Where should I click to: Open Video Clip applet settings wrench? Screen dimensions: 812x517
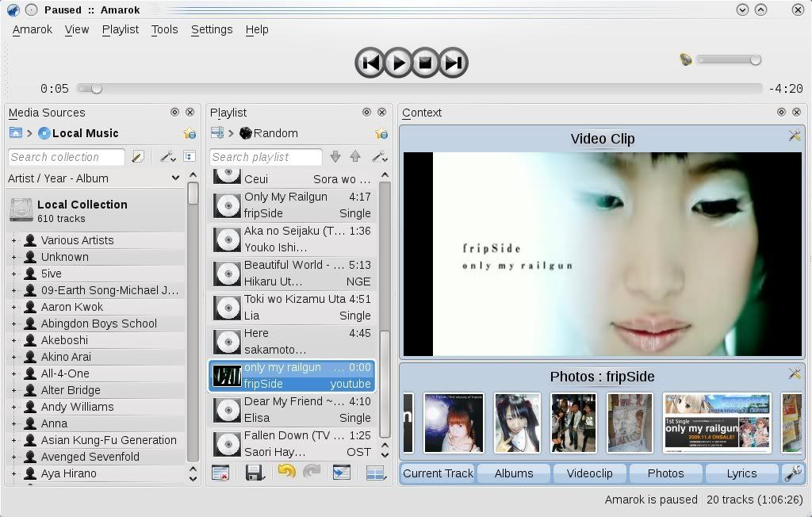(x=795, y=136)
